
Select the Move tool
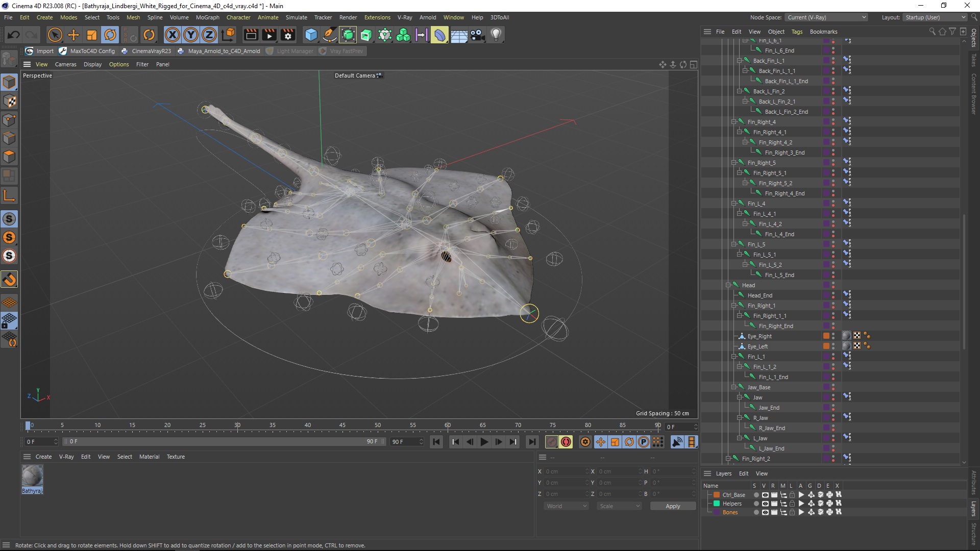tap(73, 35)
